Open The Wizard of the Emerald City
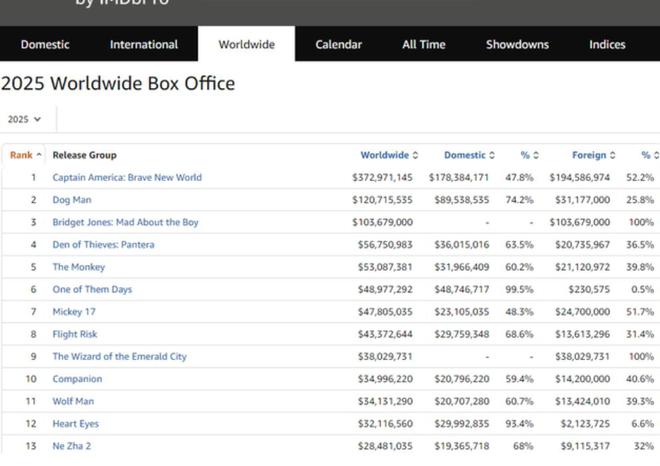The width and height of the screenshot is (660, 466). 120,356
